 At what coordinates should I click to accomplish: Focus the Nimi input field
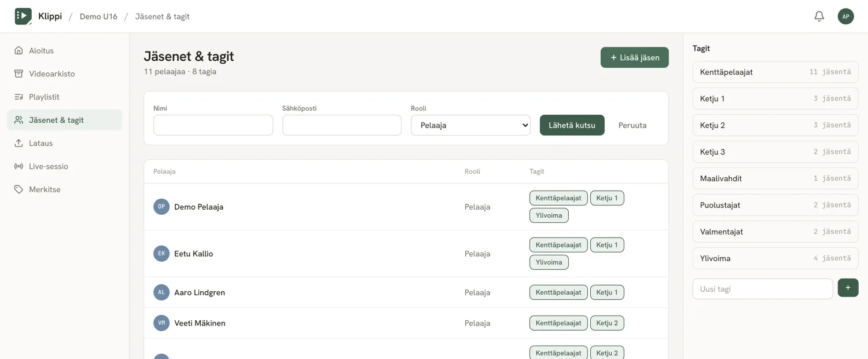pyautogui.click(x=213, y=125)
